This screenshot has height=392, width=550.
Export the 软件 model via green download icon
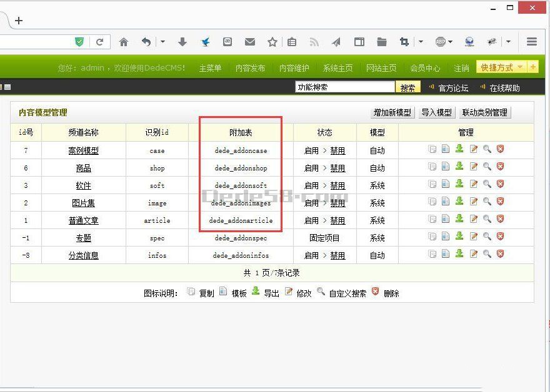(x=458, y=185)
